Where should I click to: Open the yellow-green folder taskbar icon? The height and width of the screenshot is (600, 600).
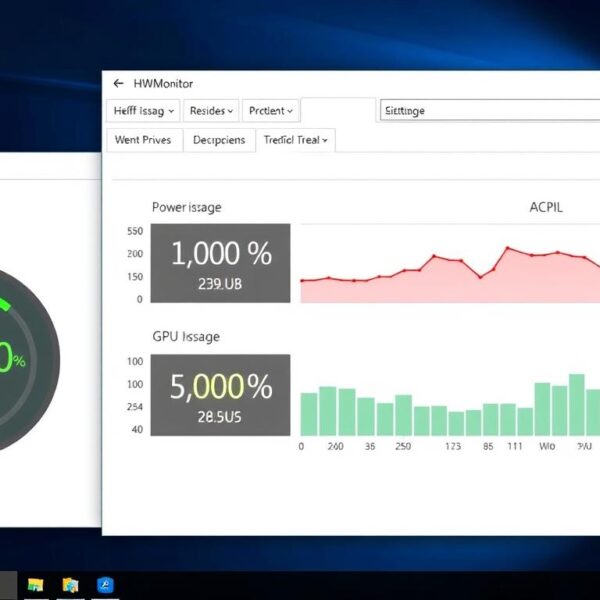pos(36,585)
